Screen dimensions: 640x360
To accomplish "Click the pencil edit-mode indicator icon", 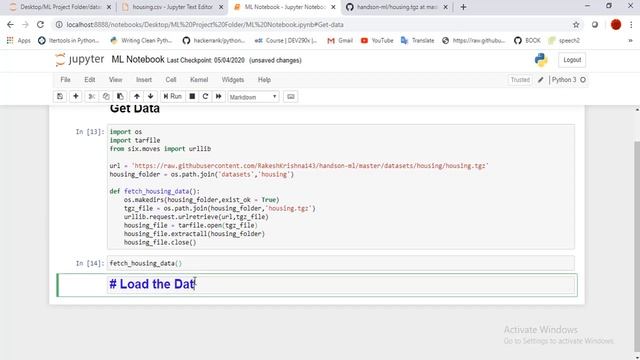I will pos(540,80).
